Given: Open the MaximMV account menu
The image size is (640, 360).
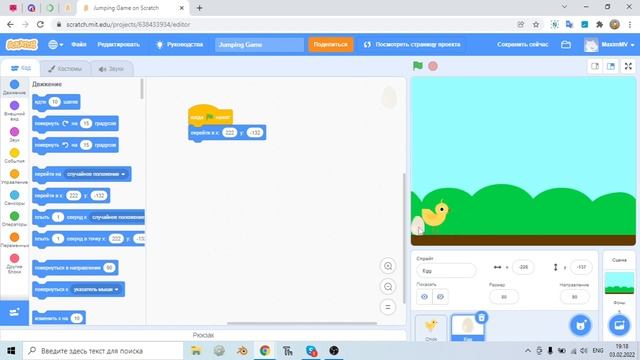Looking at the screenshot, I should point(609,44).
